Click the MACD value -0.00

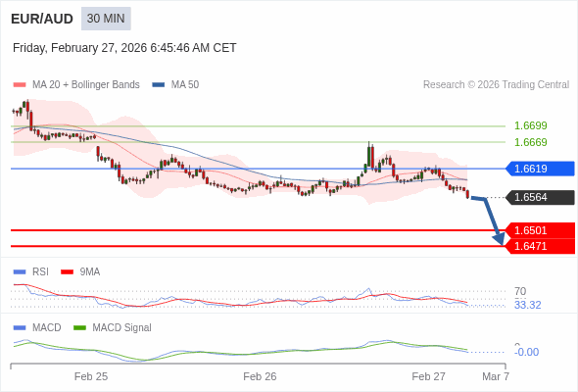tap(526, 352)
